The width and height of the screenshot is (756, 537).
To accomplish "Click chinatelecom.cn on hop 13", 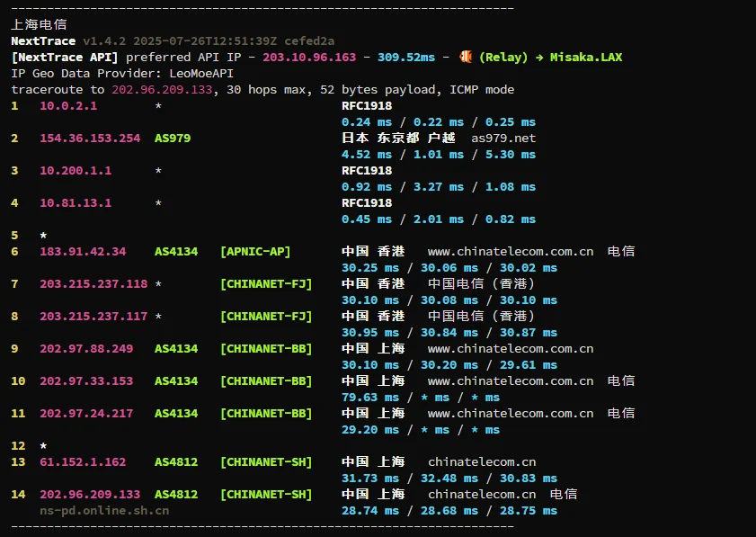I will 482,461.
